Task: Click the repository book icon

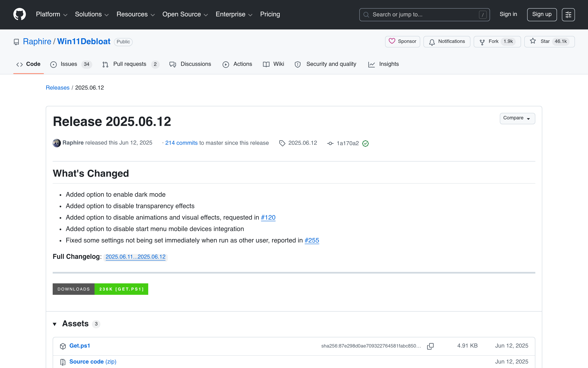Action: click(x=16, y=42)
